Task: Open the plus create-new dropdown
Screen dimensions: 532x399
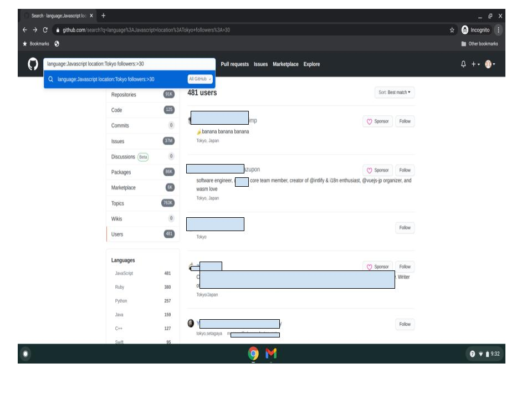Action: [x=475, y=64]
